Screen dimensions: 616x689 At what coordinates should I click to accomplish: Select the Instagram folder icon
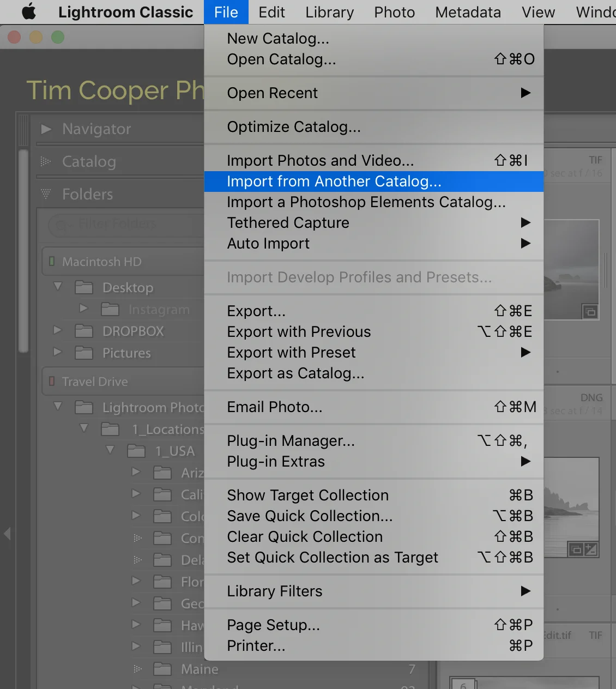point(110,309)
